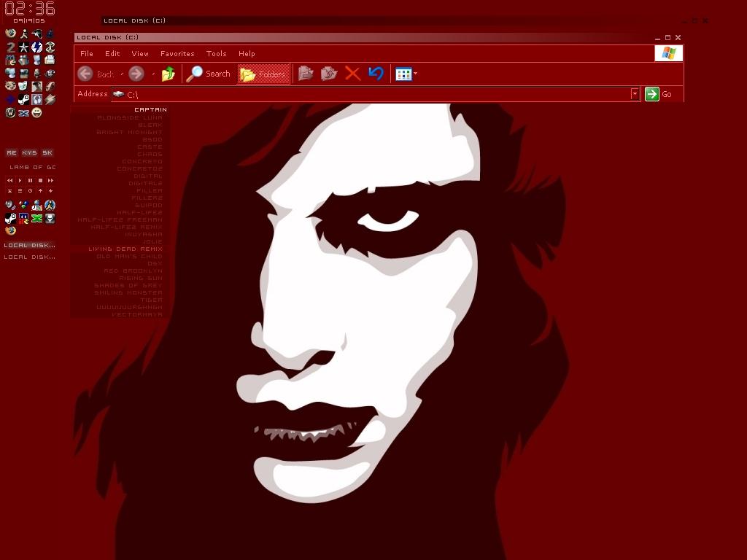Open the File menu
Screen dimensions: 747x560
[x=87, y=54]
